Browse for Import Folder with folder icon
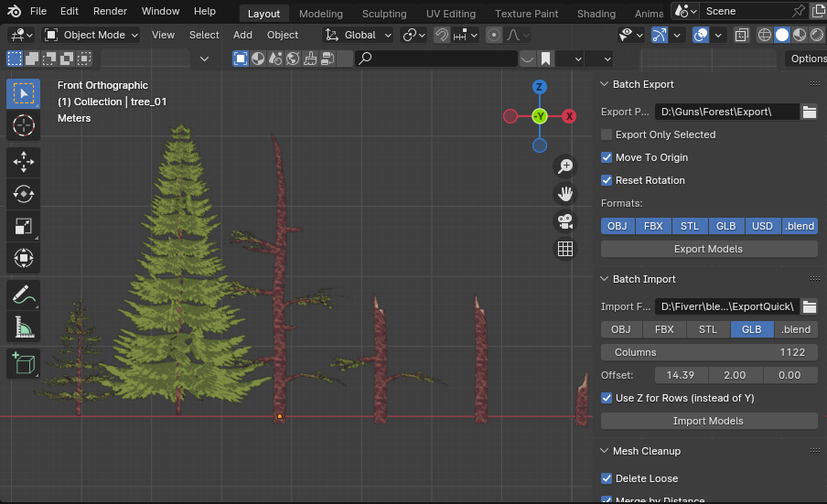 (810, 306)
